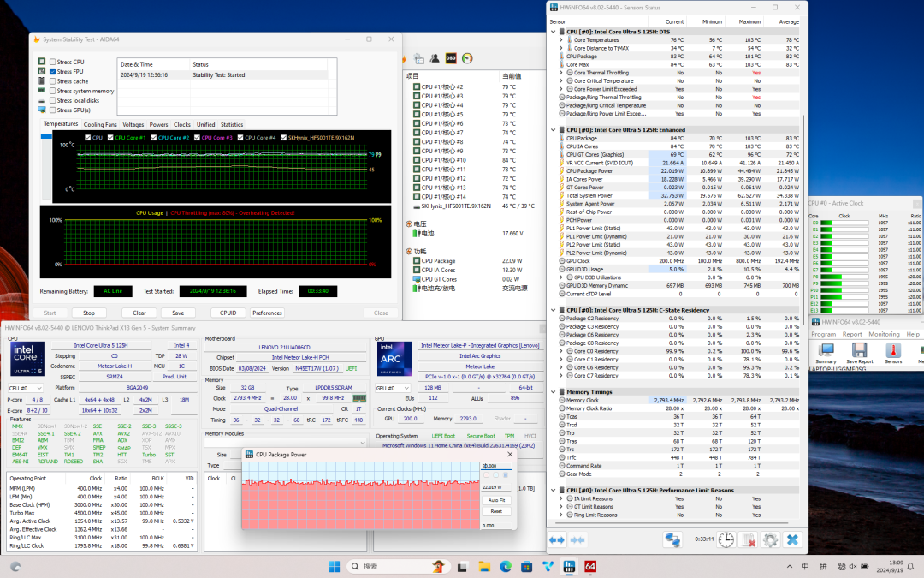924x578 pixels.
Task: Open the Preferences button
Action: coord(267,313)
